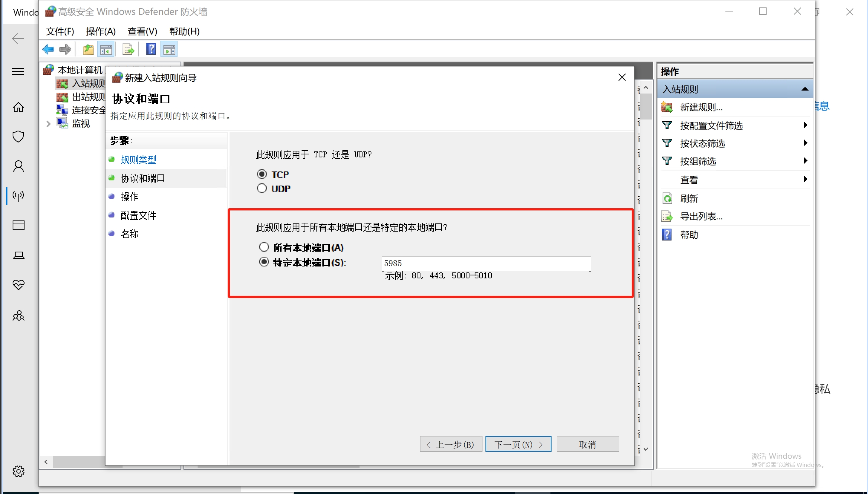Select the UDP radio button
The height and width of the screenshot is (494, 868).
(262, 189)
